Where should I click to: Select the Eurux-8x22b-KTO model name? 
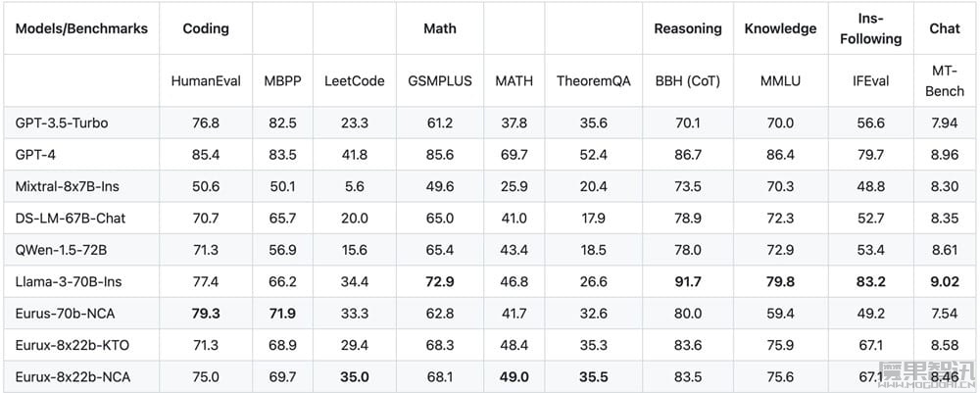point(72,346)
